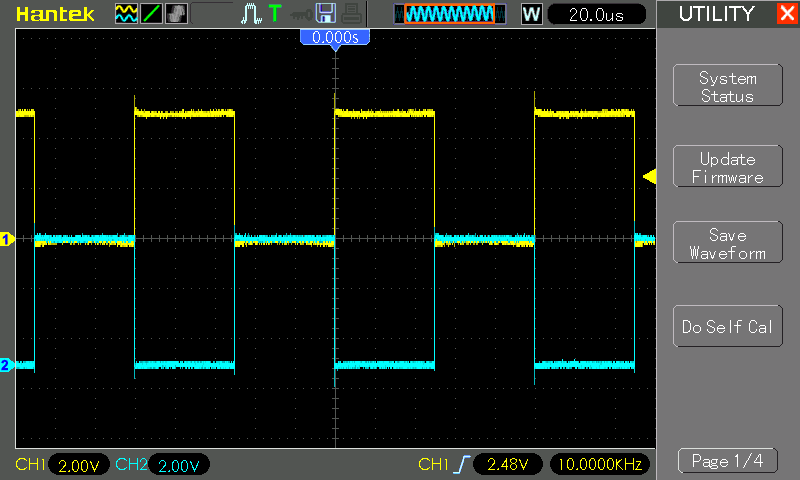Click the gray persistence waveform icon
This screenshot has height=480, width=800.
coord(177,14)
